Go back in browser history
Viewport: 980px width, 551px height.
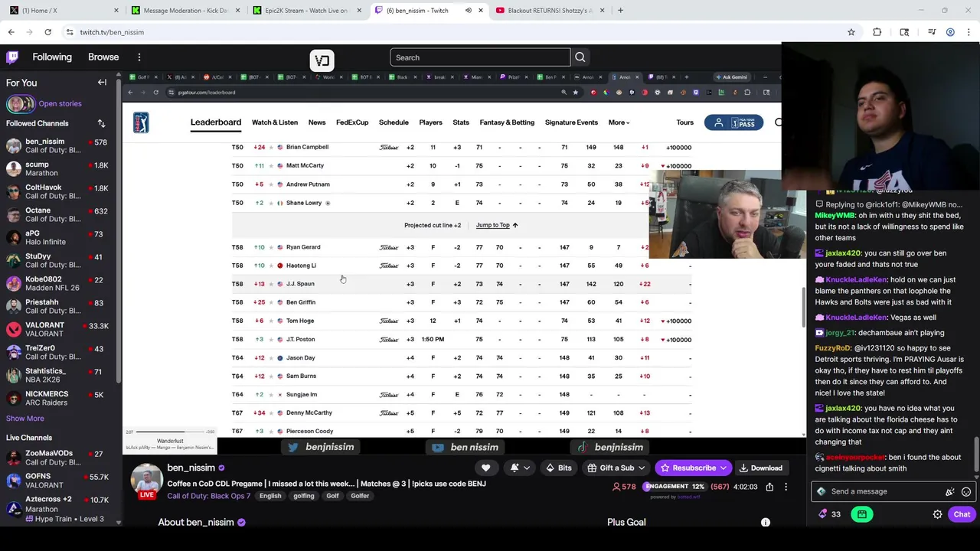pyautogui.click(x=11, y=32)
